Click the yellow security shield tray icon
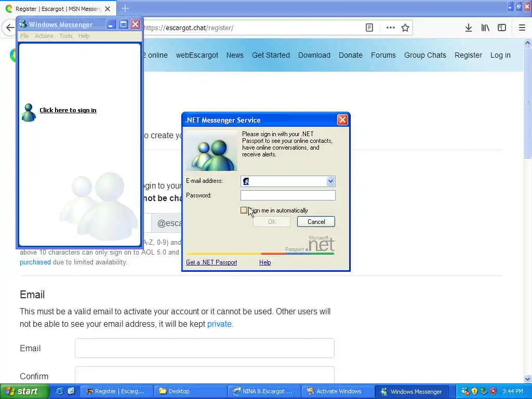The height and width of the screenshot is (399, 532). coord(475,391)
